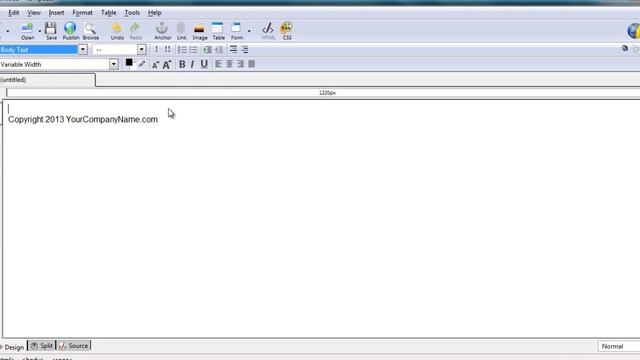Switch to Design view tab
Screen dimensions: 640x360
[13, 347]
